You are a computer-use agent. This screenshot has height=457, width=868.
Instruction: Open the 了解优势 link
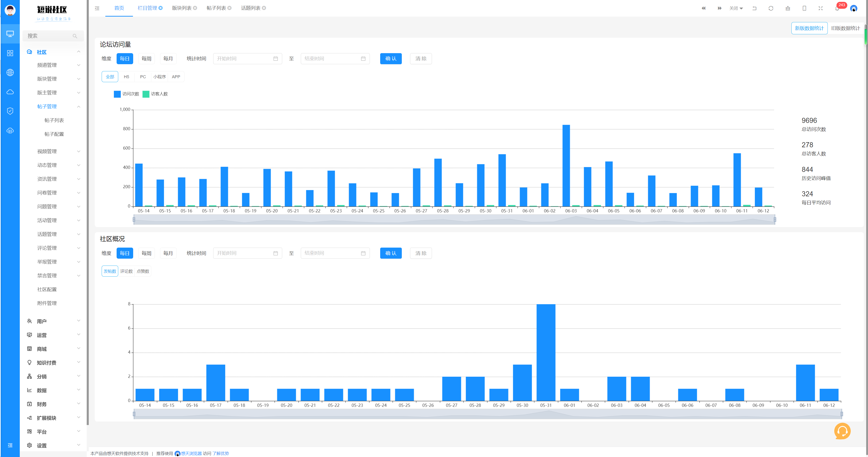tap(220, 453)
